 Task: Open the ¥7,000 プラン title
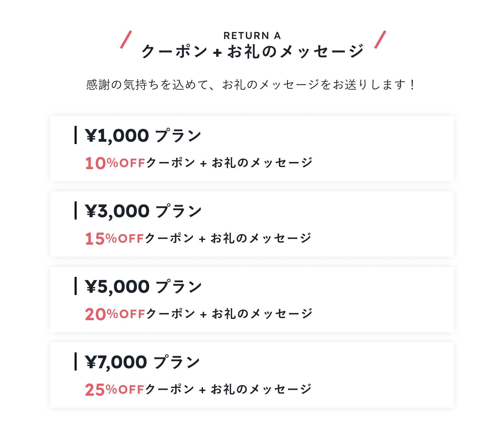point(142,362)
